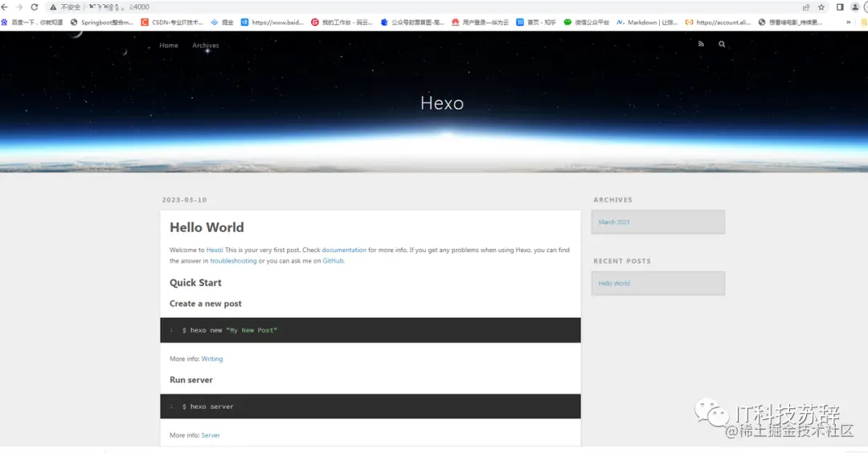
Task: Open the https://account.ali... bookmark
Action: coord(718,22)
